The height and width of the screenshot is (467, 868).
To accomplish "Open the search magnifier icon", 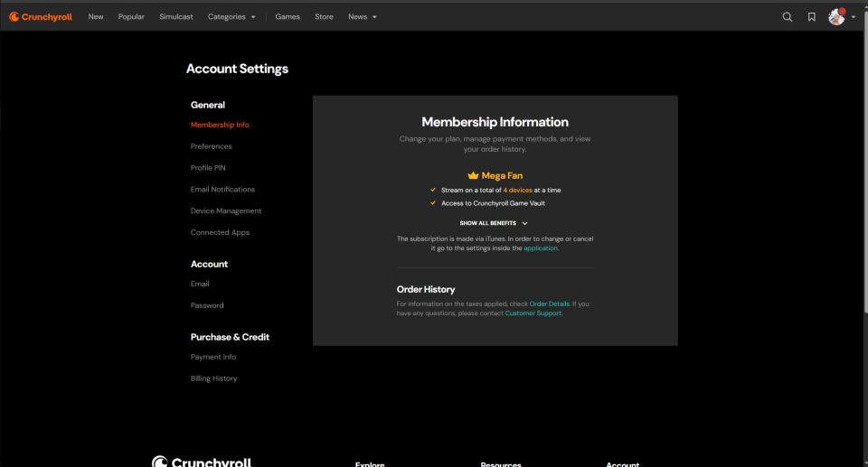I will (788, 16).
